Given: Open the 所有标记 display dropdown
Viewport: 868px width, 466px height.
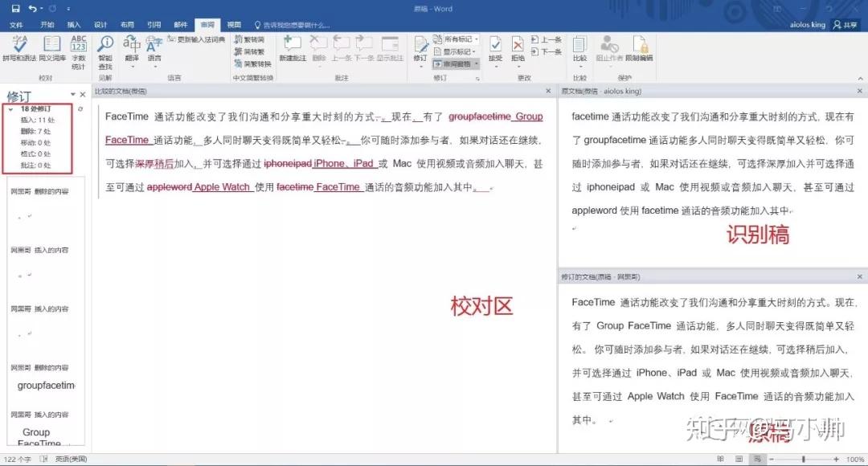Looking at the screenshot, I should 456,39.
